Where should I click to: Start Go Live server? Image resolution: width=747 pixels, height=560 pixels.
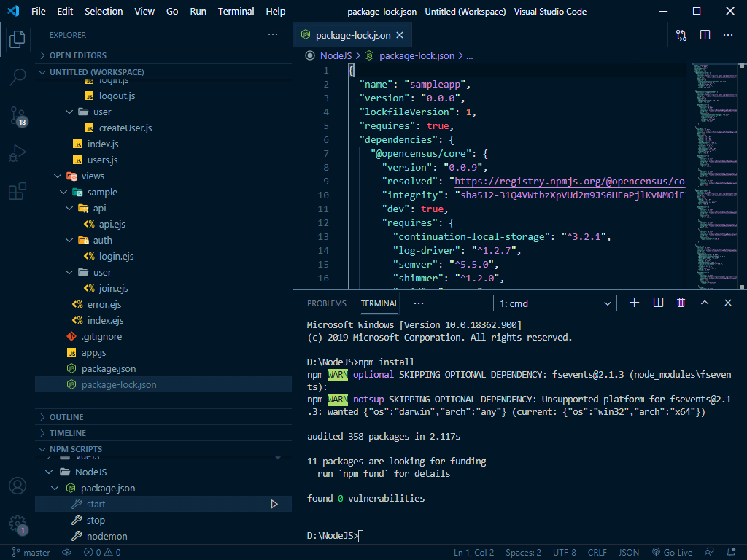pos(672,553)
